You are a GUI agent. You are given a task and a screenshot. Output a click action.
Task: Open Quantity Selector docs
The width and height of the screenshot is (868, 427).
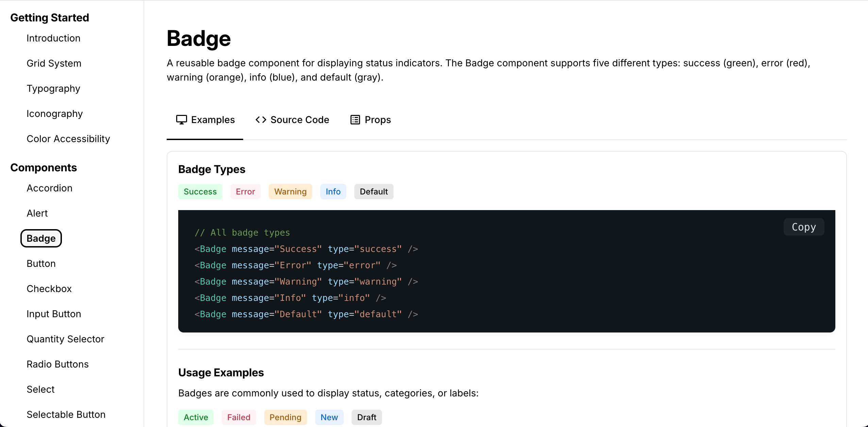(x=65, y=339)
